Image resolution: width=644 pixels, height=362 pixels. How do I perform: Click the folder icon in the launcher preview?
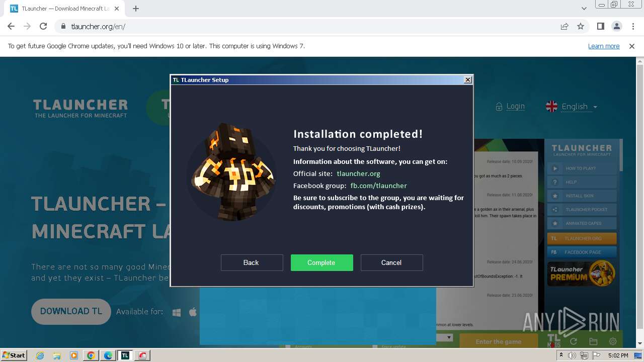pos(593,341)
